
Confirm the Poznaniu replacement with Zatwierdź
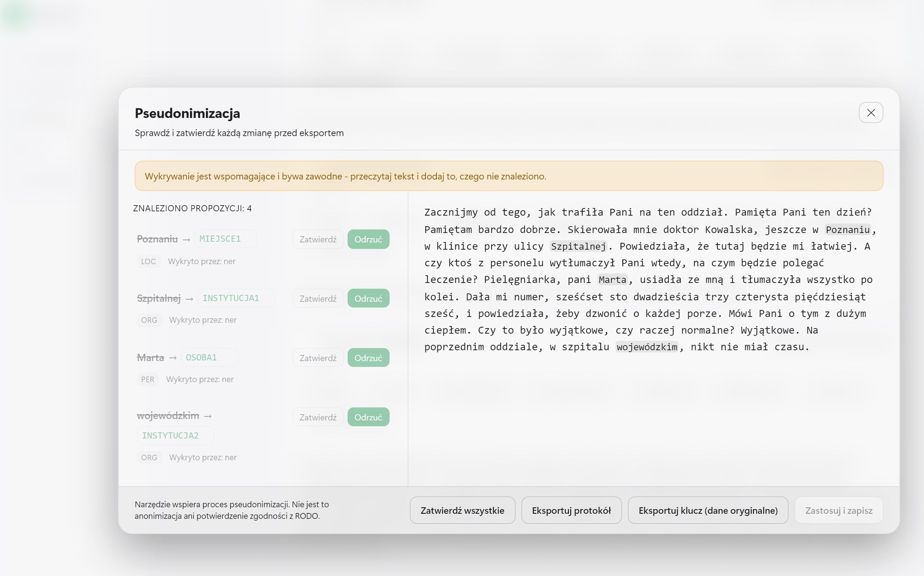tap(318, 239)
